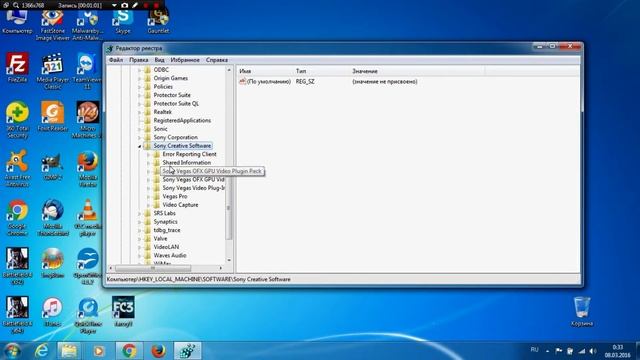
Task: Open the FileZilla desktop shortcut
Action: pos(17,67)
